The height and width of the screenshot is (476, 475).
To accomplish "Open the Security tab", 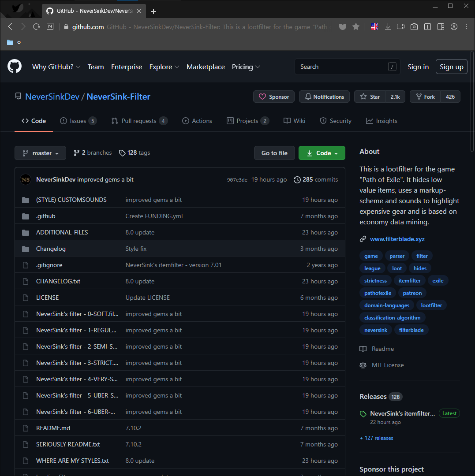I will (x=336, y=121).
